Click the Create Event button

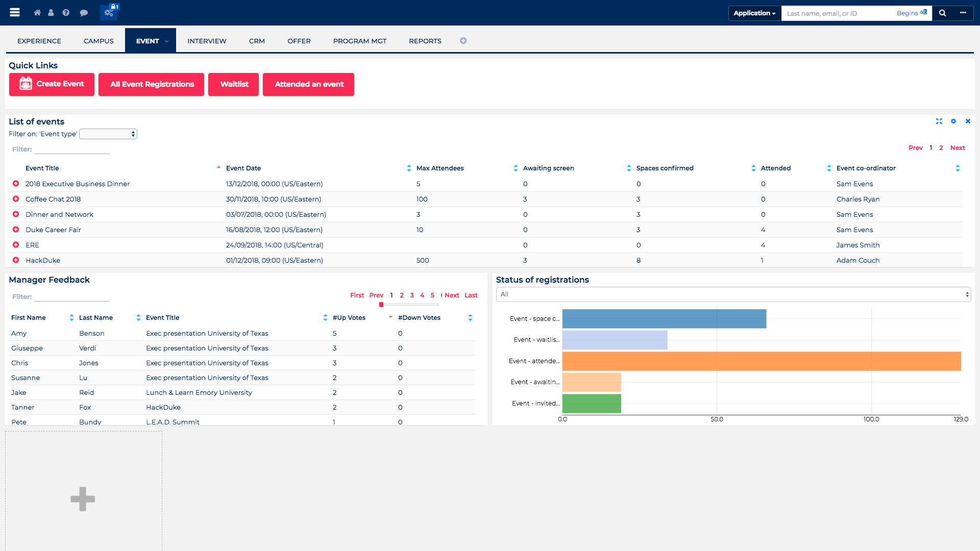point(52,84)
